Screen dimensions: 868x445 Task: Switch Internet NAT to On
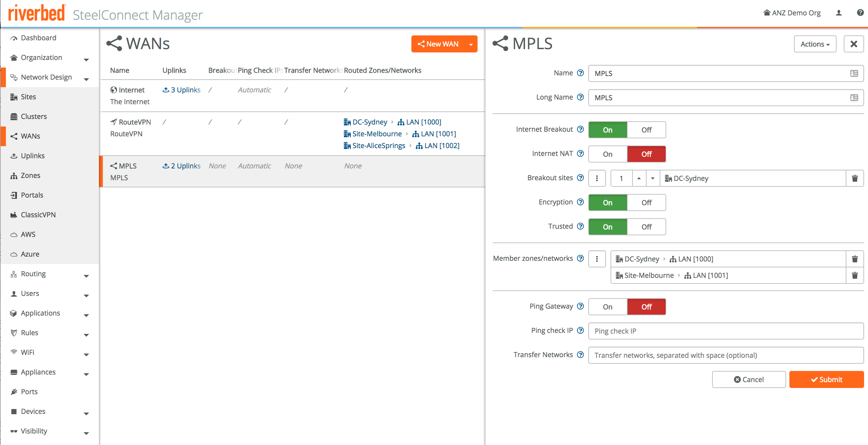[608, 154]
